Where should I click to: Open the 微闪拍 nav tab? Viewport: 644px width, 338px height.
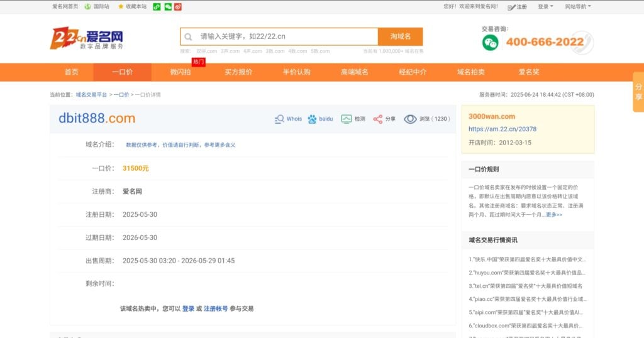pyautogui.click(x=180, y=72)
